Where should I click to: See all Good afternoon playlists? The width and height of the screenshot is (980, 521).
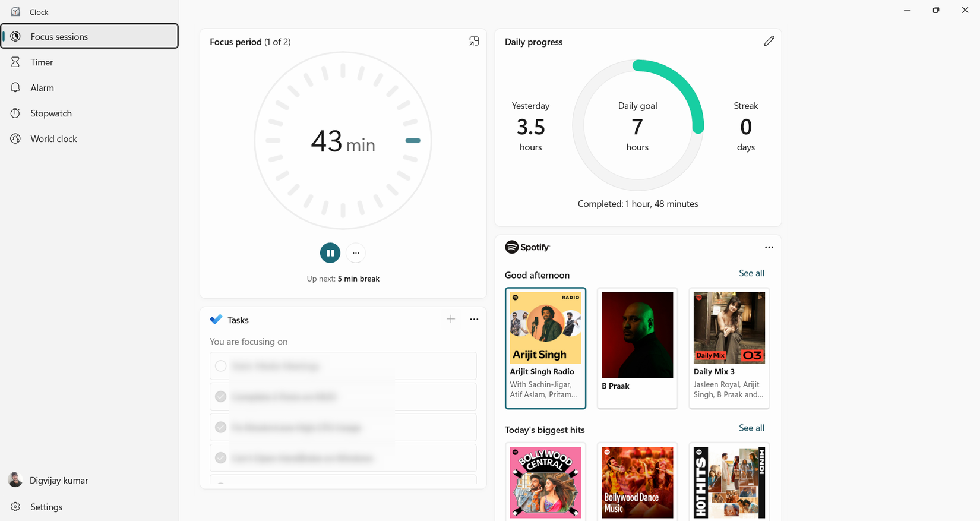(x=751, y=273)
